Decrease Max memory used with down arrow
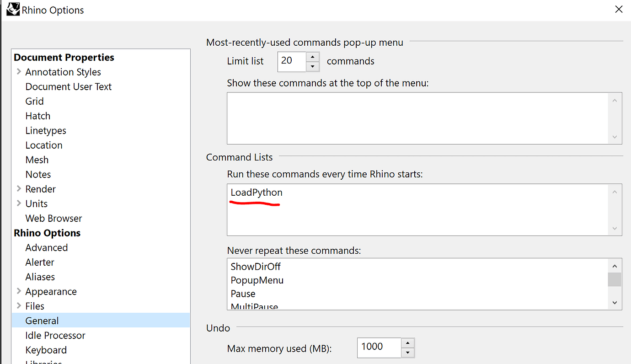This screenshot has width=631, height=364. click(407, 352)
